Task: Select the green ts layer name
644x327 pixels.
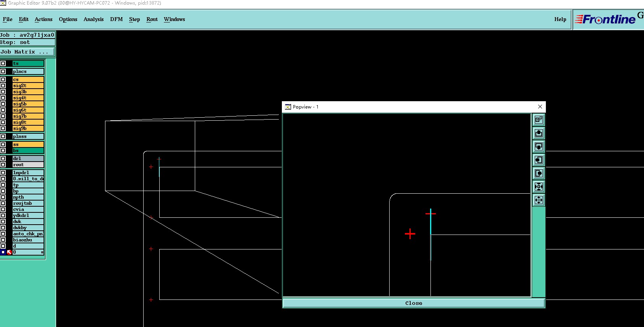Action: tap(28, 63)
